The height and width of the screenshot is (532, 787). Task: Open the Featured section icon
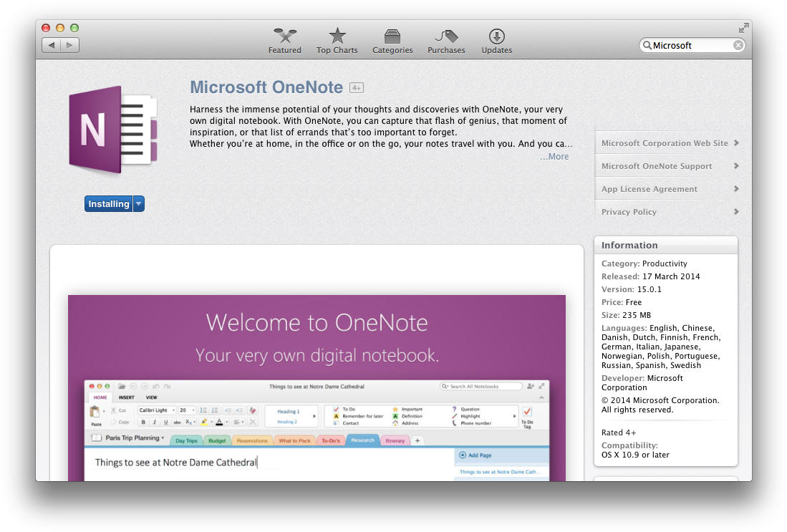pyautogui.click(x=284, y=37)
